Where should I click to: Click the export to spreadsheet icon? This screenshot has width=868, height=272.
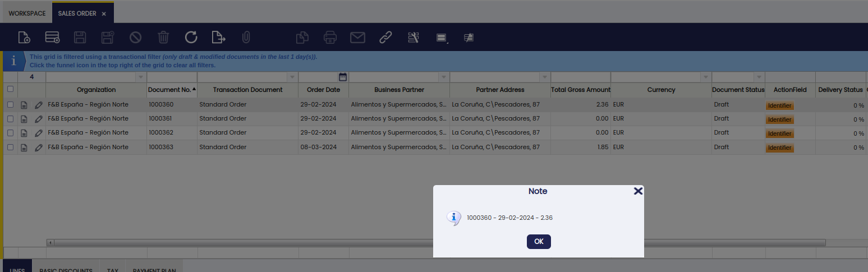[218, 38]
